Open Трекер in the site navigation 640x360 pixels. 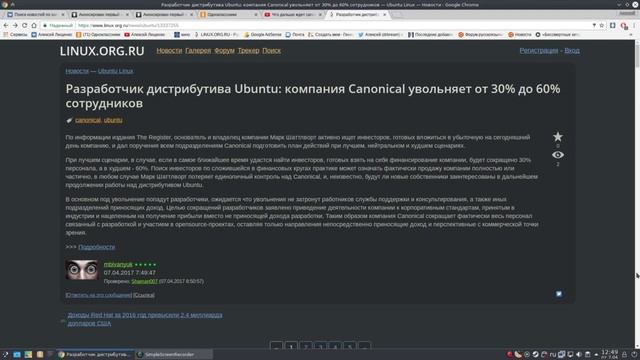tap(249, 51)
